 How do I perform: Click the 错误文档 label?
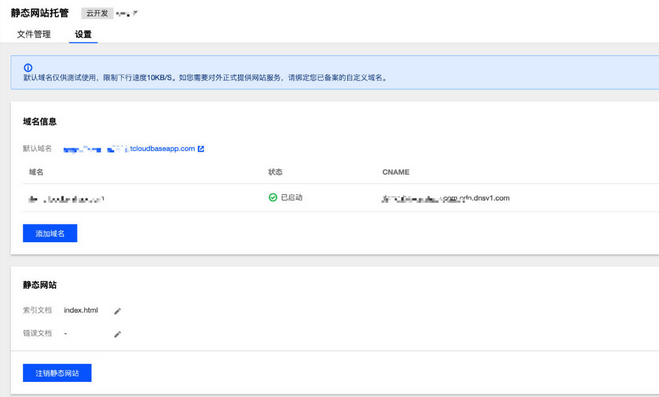(37, 334)
